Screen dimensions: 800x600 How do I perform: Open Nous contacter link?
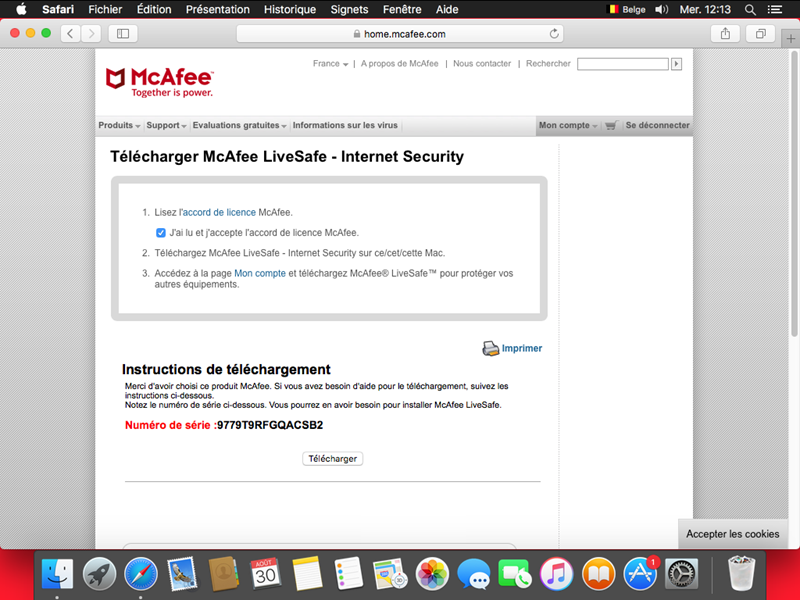tap(482, 64)
